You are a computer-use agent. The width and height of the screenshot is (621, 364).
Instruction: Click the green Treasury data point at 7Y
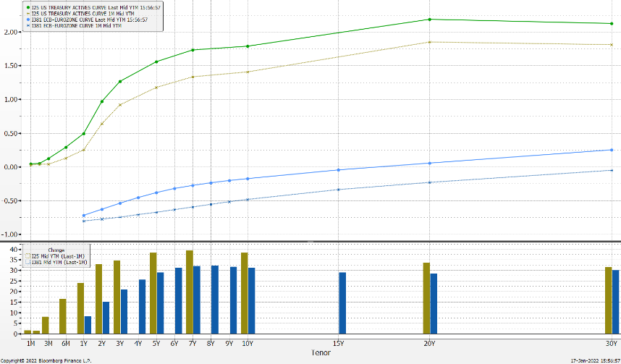[193, 50]
